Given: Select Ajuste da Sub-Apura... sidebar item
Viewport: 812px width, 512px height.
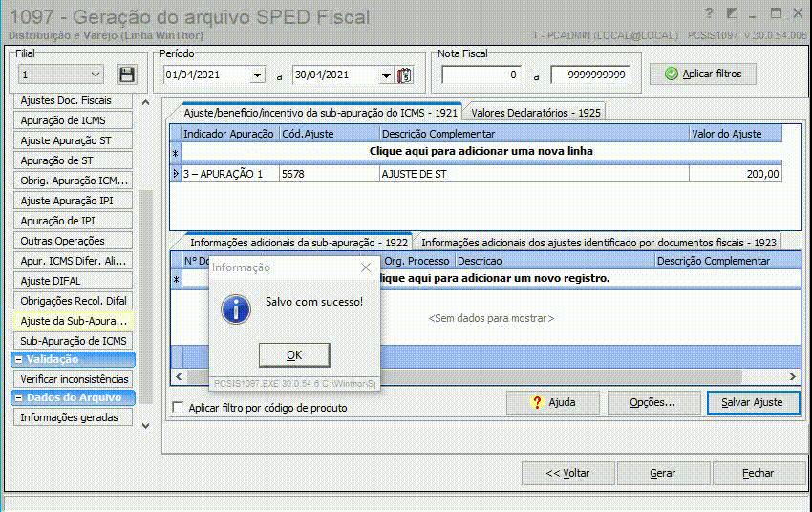Looking at the screenshot, I should coord(73,321).
